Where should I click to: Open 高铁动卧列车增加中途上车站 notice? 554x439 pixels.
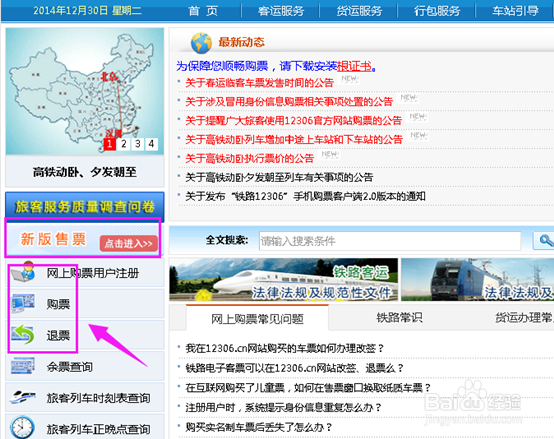[x=294, y=140]
